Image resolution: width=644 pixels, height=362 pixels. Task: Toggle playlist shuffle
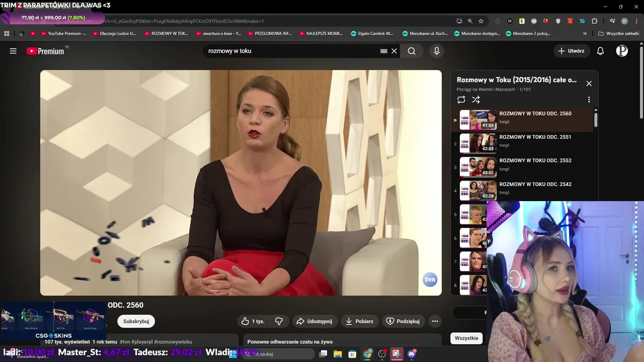(x=476, y=100)
